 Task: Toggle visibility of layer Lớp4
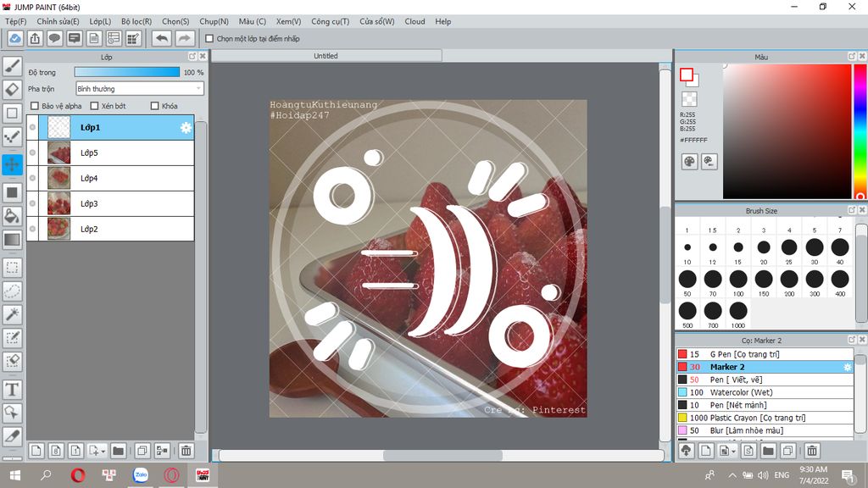pos(33,178)
